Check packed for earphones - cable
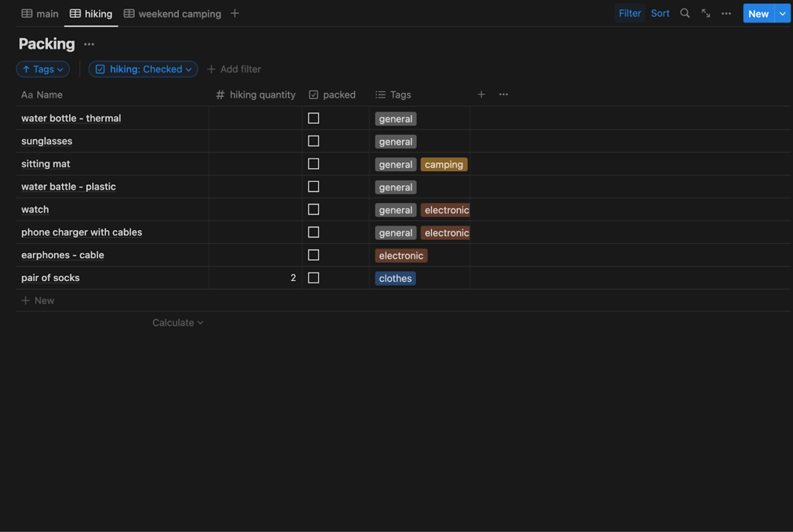This screenshot has width=793, height=532. point(314,255)
